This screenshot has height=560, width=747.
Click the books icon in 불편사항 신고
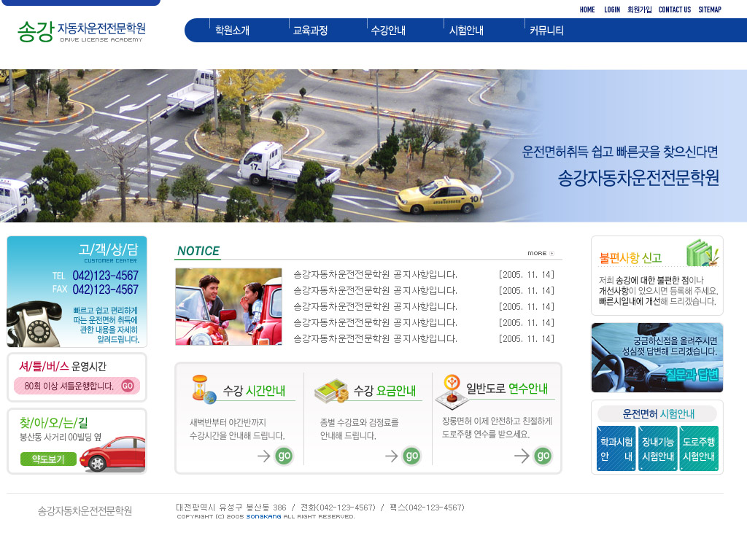(x=702, y=253)
